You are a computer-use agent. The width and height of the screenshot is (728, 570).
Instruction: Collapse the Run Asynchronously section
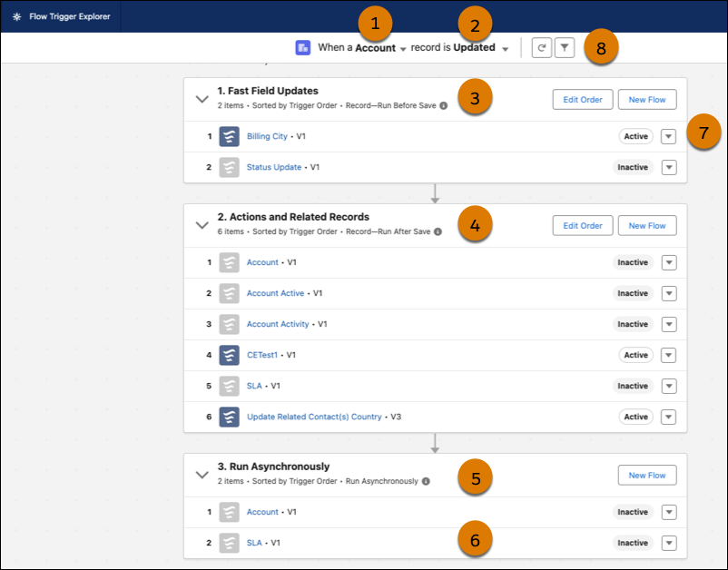202,474
